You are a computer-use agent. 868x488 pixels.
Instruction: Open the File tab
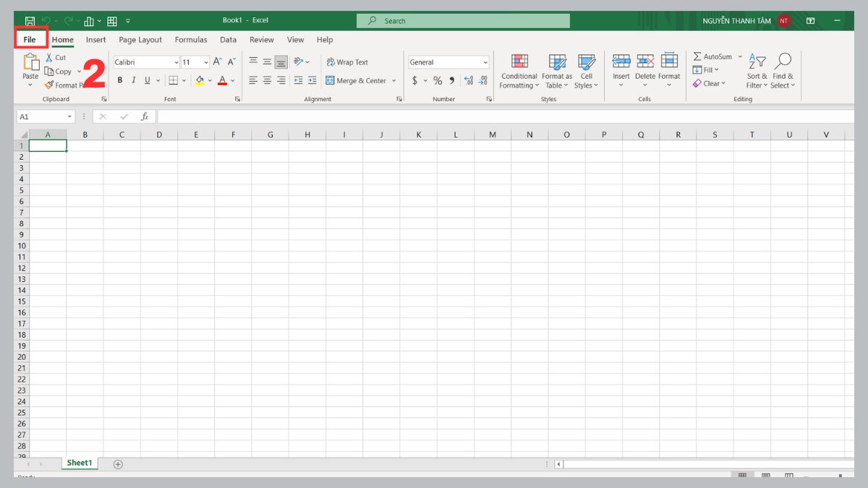click(x=30, y=40)
